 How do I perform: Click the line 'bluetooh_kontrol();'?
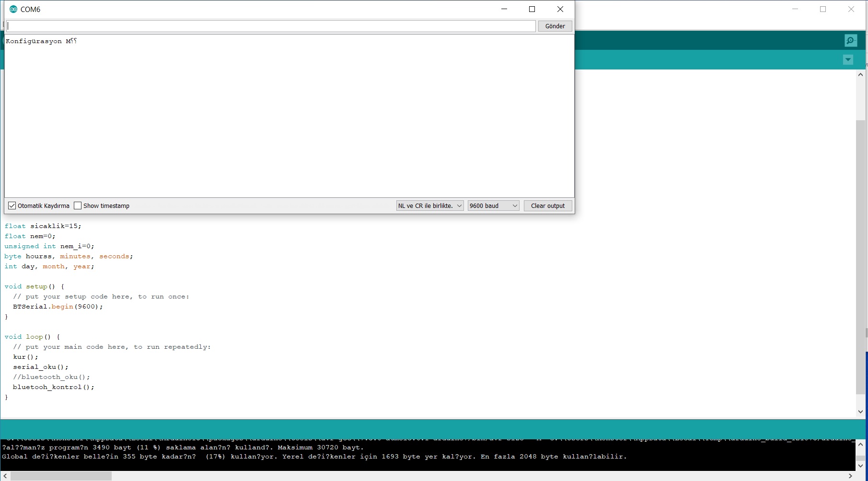coord(54,387)
